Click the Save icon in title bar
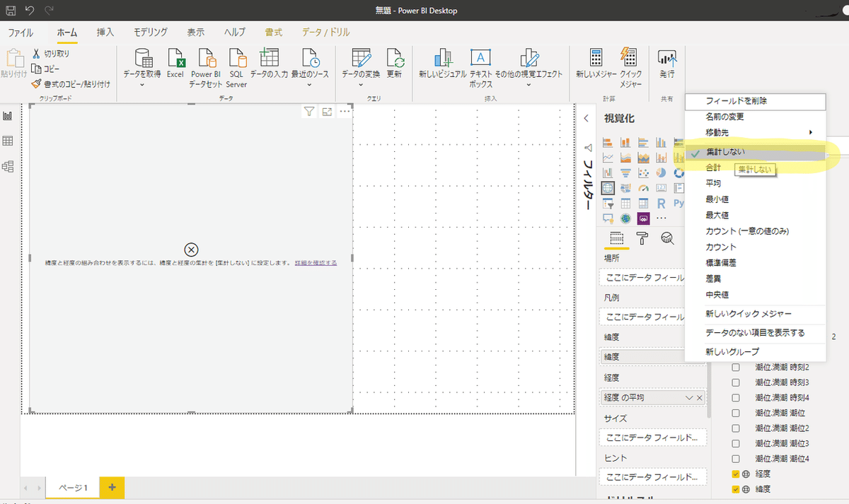The width and height of the screenshot is (849, 504). point(11,11)
